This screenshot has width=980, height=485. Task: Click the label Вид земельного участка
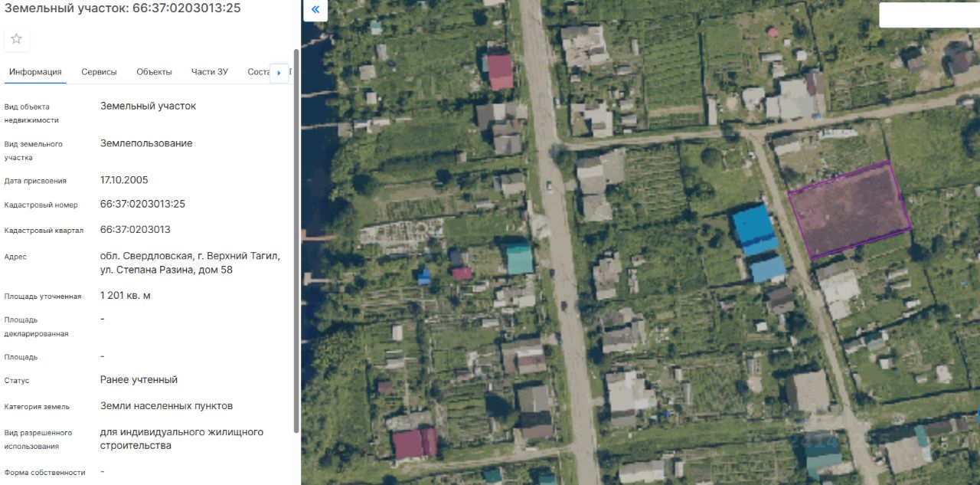click(x=34, y=150)
